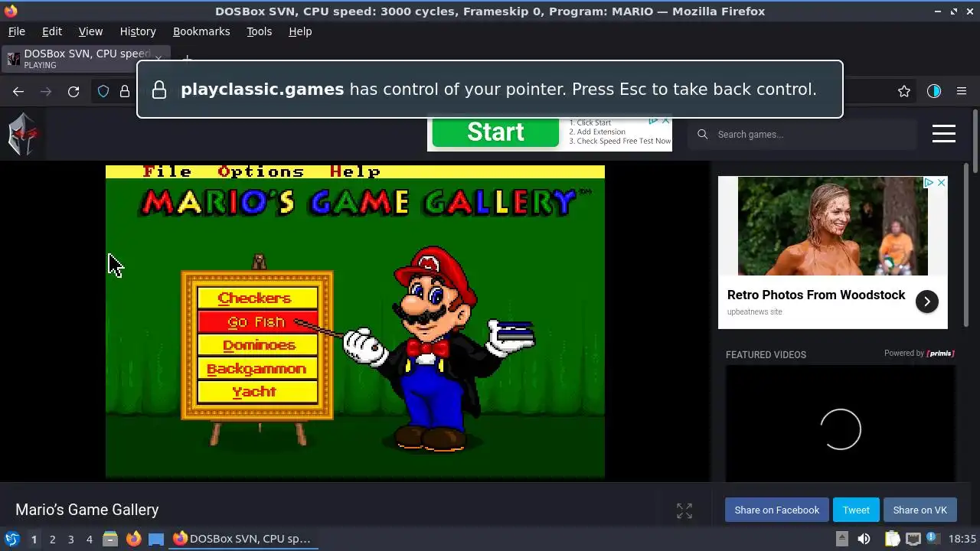Click the half-circle icon in Firefox toolbar
Image resolution: width=980 pixels, height=551 pixels.
(x=933, y=91)
